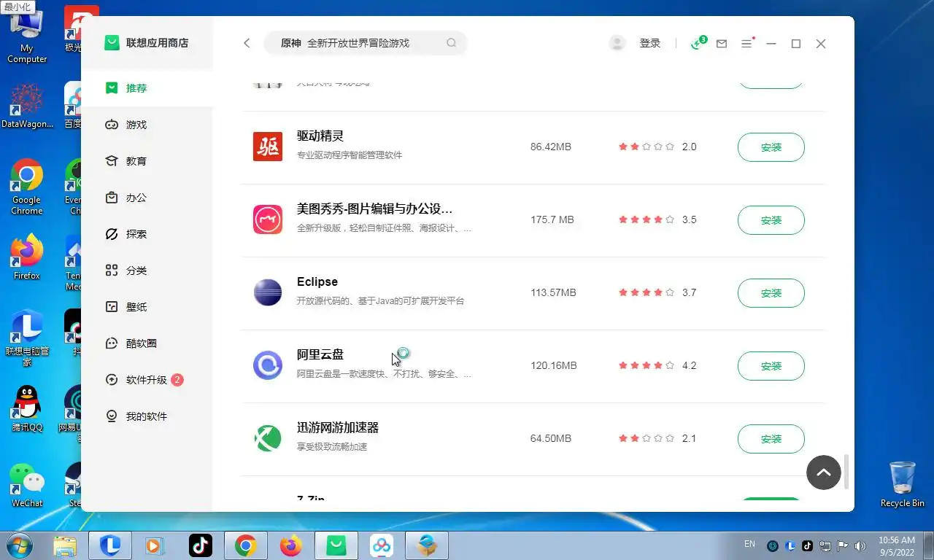Click the 2.0 star rating of 驱动精灵

[657, 147]
